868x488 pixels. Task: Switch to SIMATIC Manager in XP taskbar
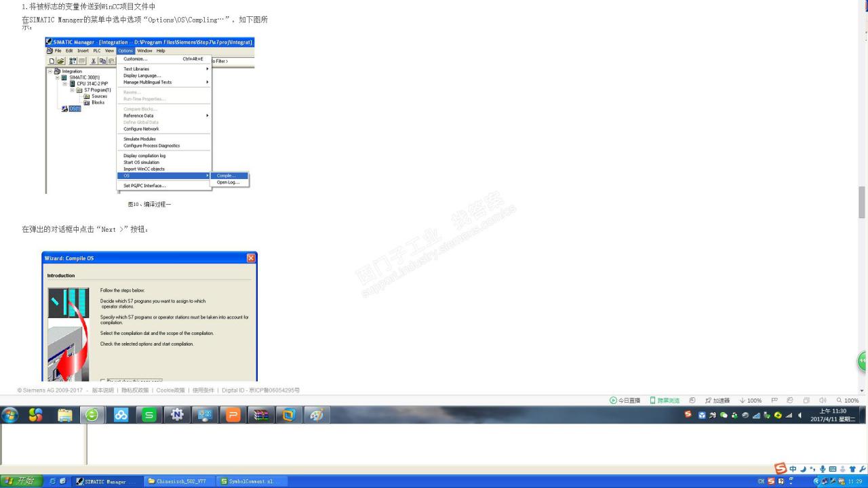(107, 481)
